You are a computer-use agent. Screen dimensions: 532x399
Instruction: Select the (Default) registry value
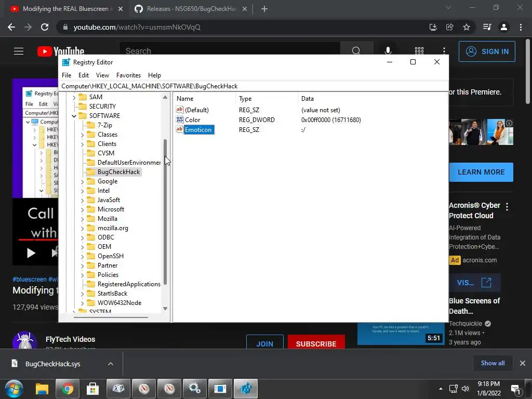point(197,110)
